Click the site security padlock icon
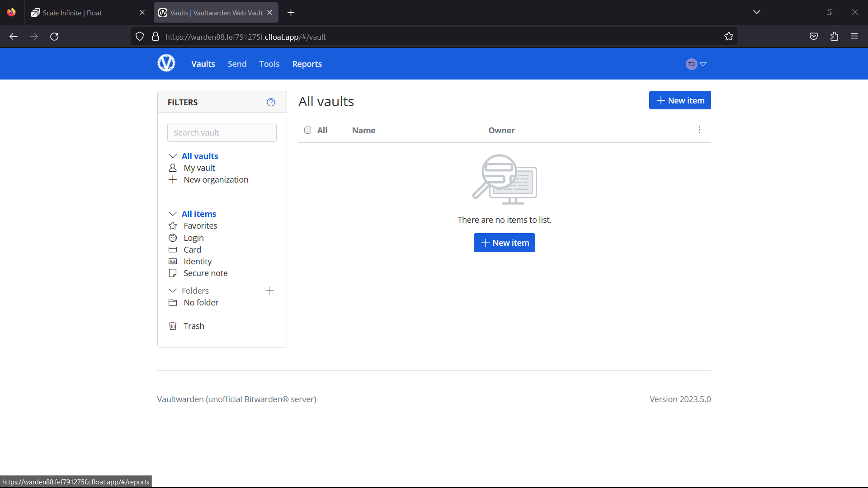868x488 pixels. tap(156, 37)
